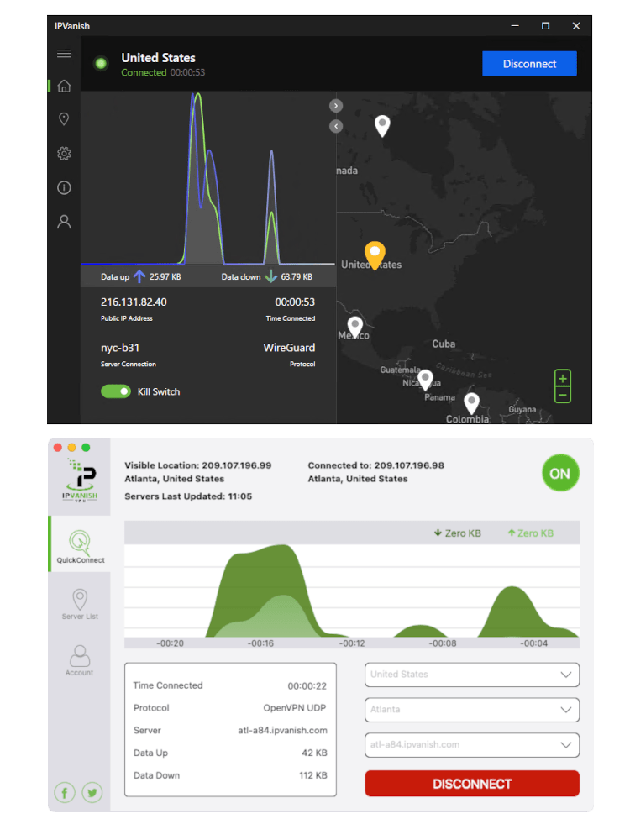The height and width of the screenshot is (840, 630).
Task: Click the Data up arrow icon
Action: coord(139,276)
